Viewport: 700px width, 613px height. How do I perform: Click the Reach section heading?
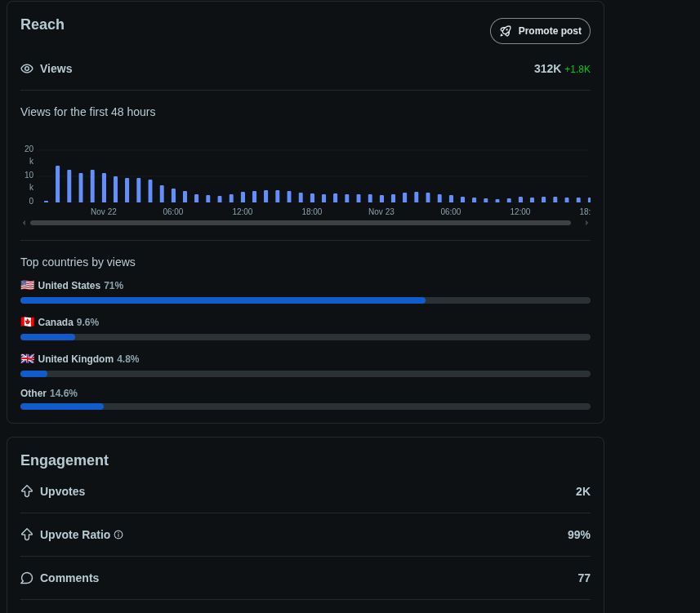coord(42,24)
